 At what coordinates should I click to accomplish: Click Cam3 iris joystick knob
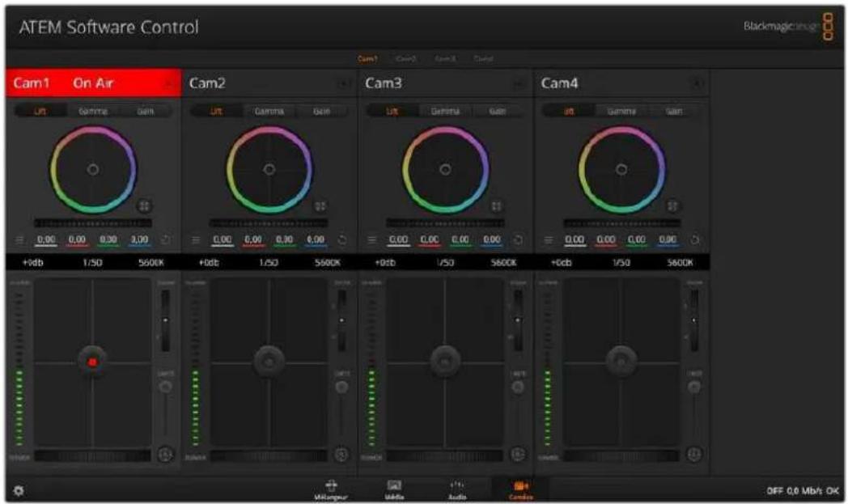[x=445, y=362]
